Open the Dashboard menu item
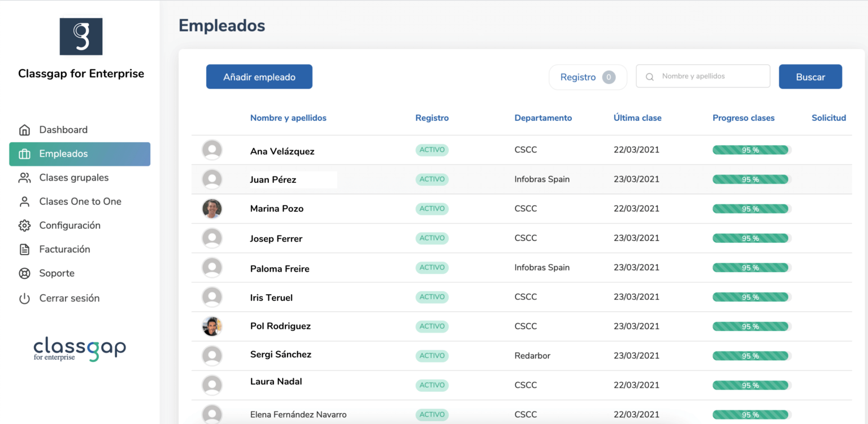 point(80,130)
